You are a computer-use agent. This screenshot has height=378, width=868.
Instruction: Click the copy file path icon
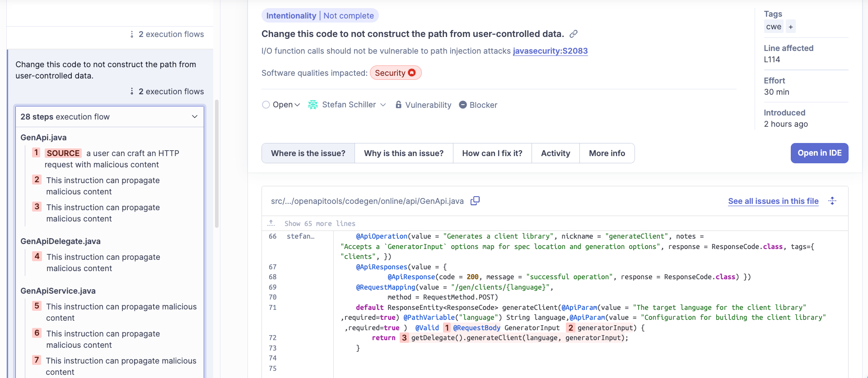[x=475, y=201]
